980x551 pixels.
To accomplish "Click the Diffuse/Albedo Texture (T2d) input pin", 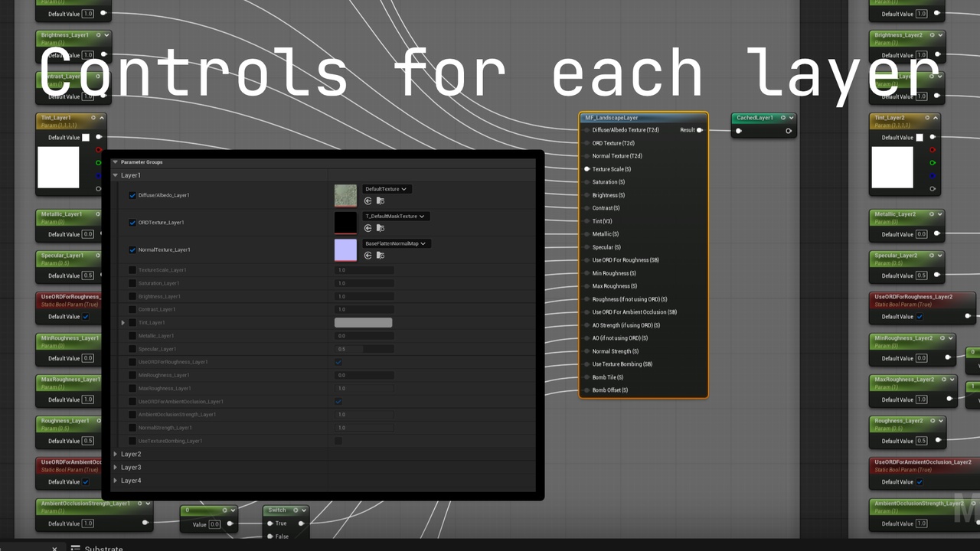I will [587, 130].
